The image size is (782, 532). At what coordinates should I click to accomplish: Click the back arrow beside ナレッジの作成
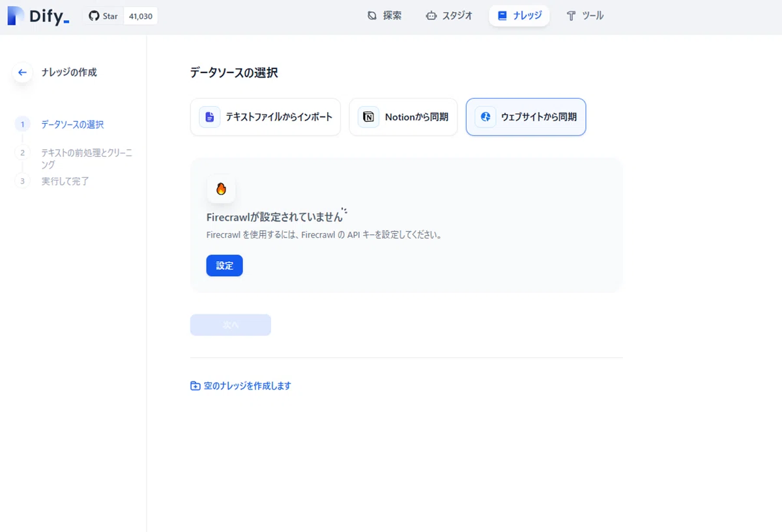pyautogui.click(x=22, y=72)
